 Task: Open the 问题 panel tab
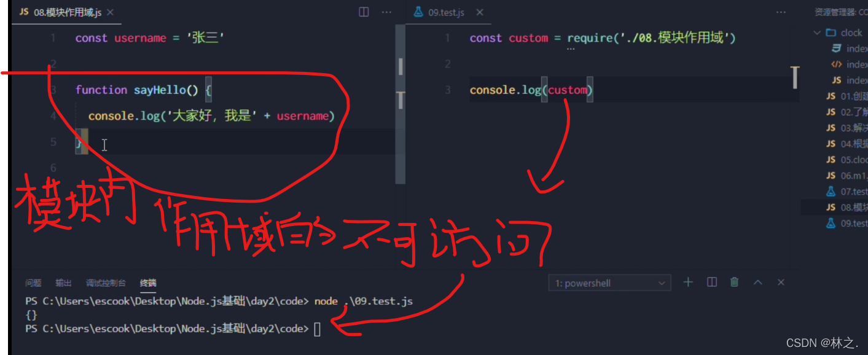point(33,283)
